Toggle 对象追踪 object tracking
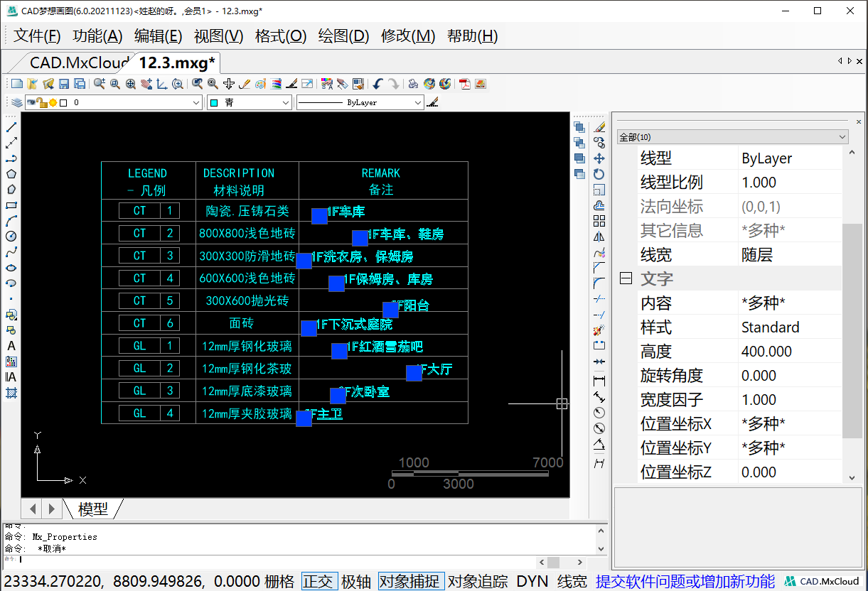Viewport: 868px width, 591px height. [478, 582]
